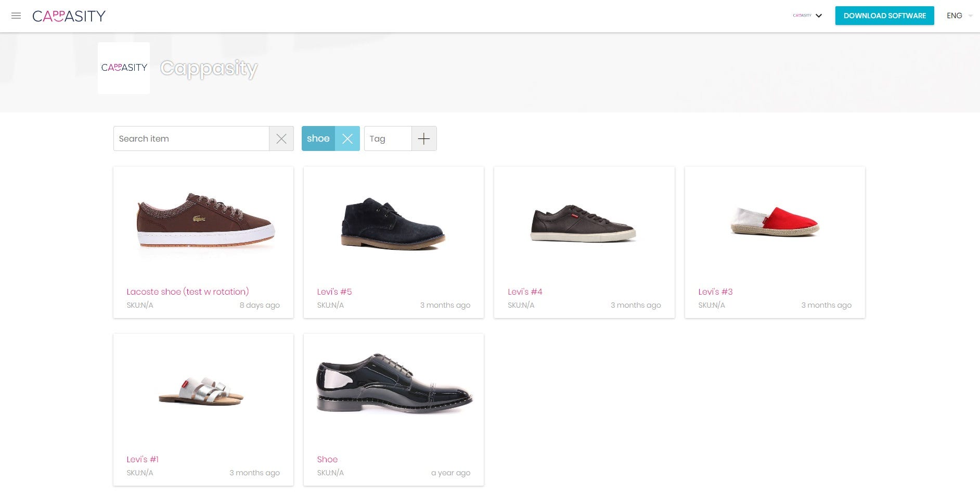Viewport: 980px width, 493px height.
Task: Click '3 months ago' on Levi's #1
Action: click(x=254, y=473)
